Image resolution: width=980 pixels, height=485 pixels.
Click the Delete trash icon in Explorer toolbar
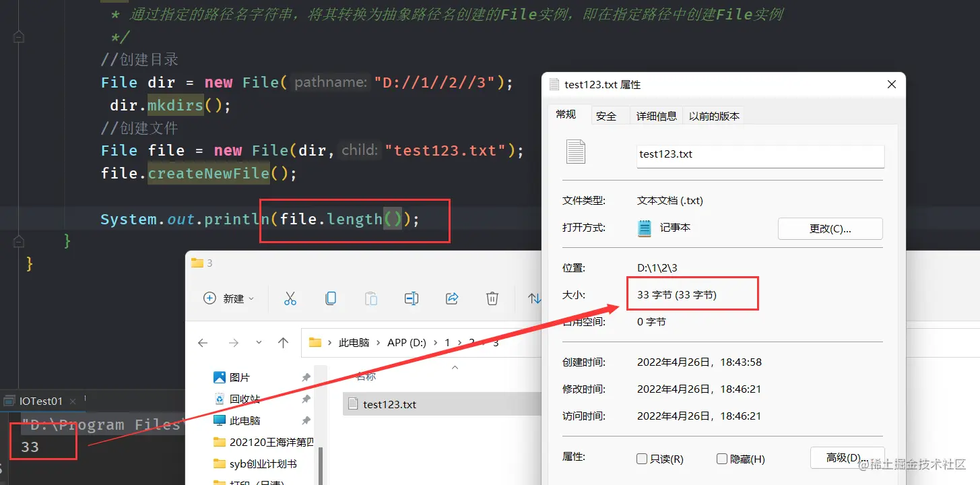tap(492, 298)
